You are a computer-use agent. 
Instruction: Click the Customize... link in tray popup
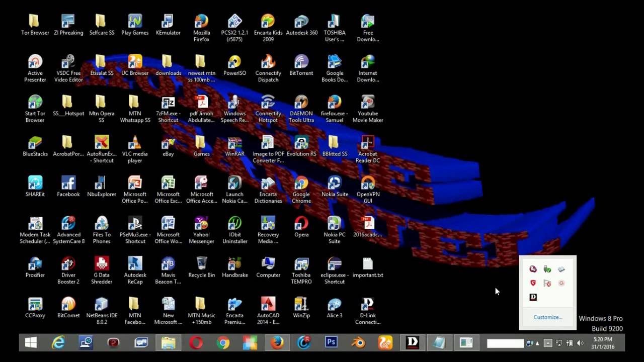coord(548,317)
